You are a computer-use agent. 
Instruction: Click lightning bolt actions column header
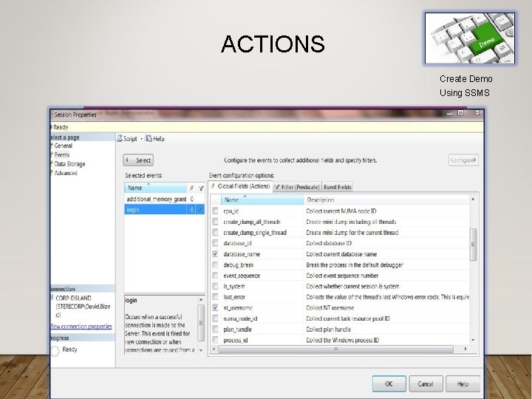pos(191,188)
